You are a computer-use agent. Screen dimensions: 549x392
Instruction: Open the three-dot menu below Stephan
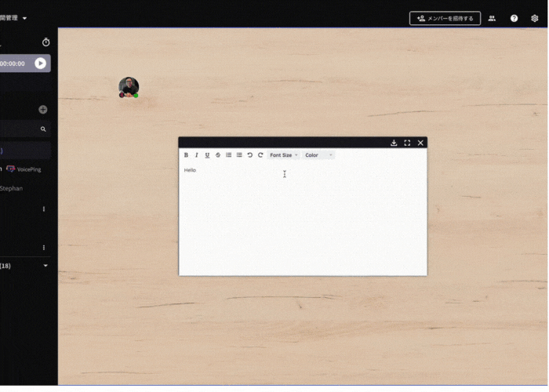tap(43, 209)
